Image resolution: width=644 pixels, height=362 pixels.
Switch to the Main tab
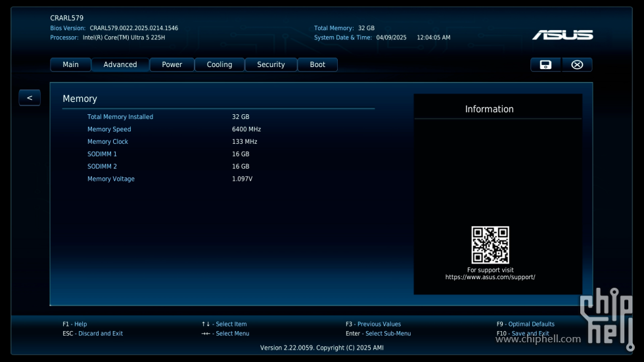tap(71, 65)
